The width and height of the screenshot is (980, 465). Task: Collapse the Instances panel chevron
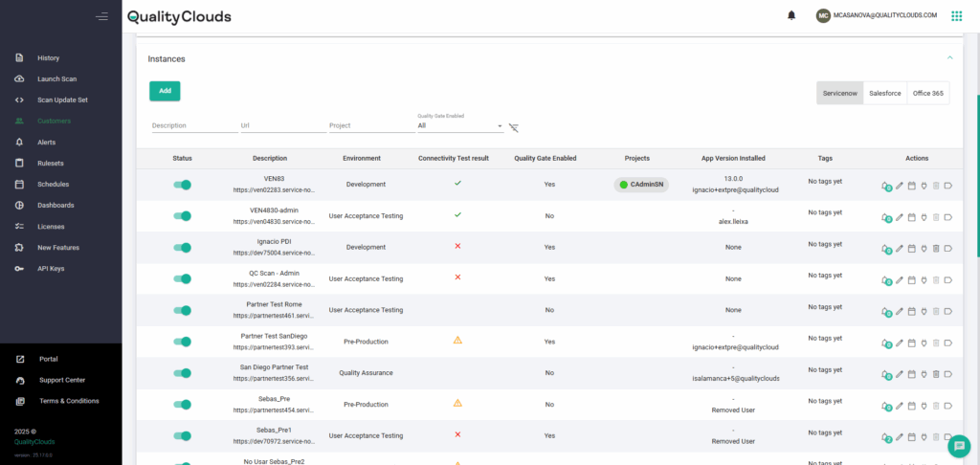(x=949, y=58)
